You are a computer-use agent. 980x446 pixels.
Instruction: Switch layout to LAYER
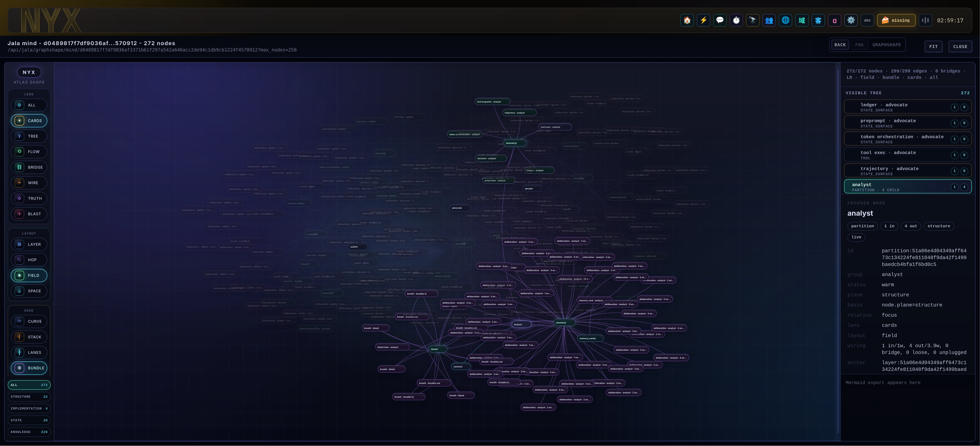[29, 245]
